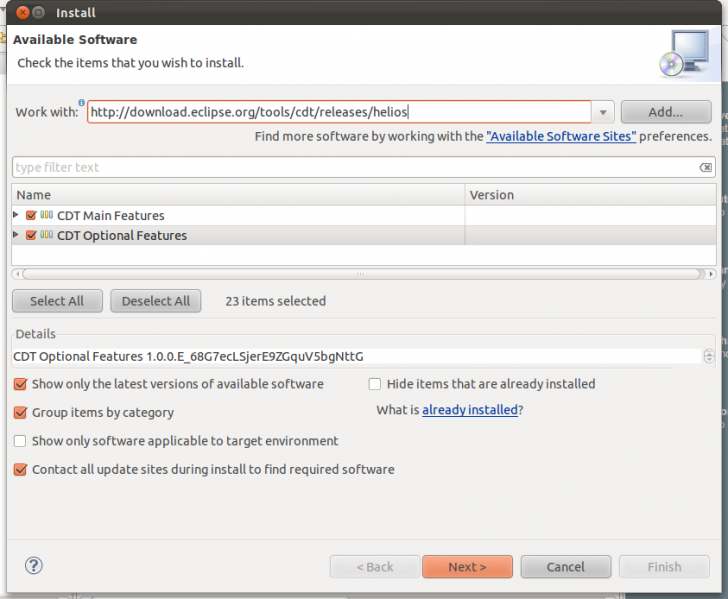Open the Work with site dropdown
Screen dimensions: 728x599
603,113
